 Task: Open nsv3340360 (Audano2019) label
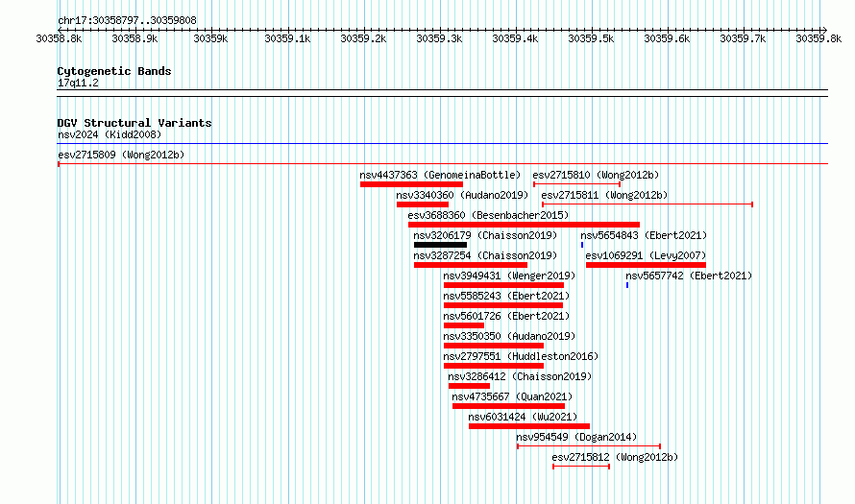click(x=462, y=195)
